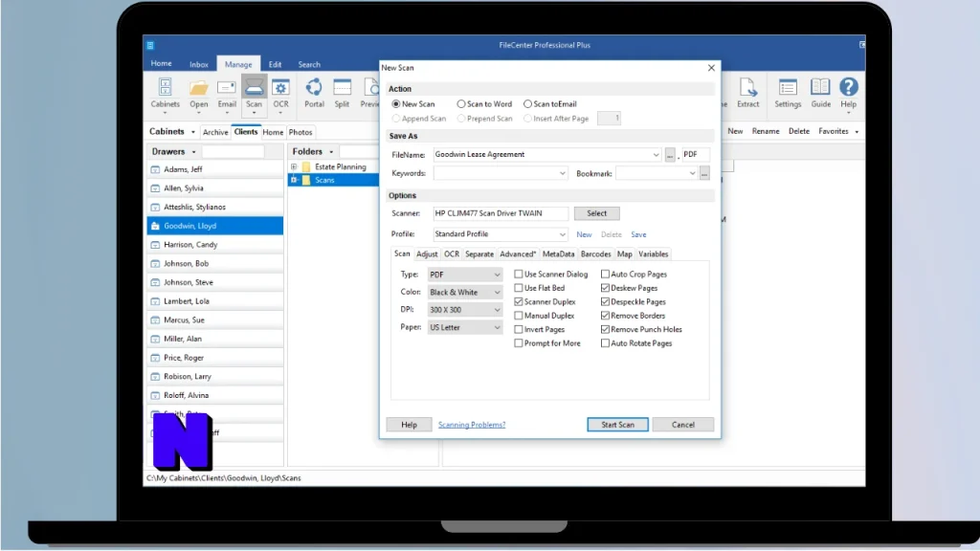Enable Use Flat Bed checkbox
980x551 pixels.
click(x=518, y=288)
